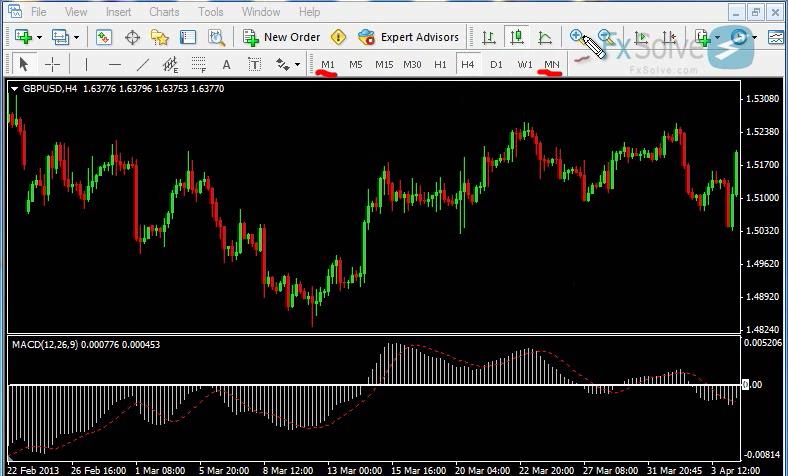788x476 pixels.
Task: Switch chart to line chart mode
Action: [x=545, y=37]
